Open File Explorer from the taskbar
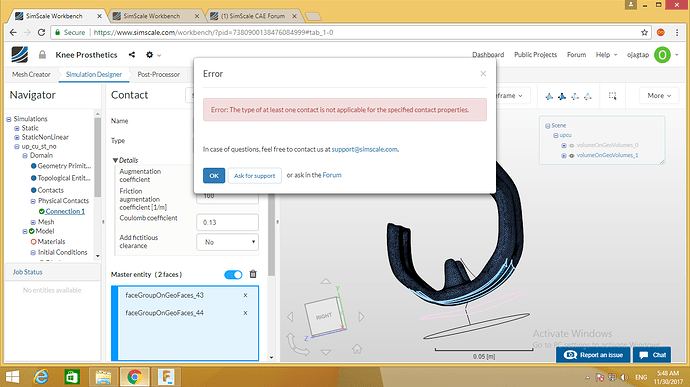Screen dimensions: 690x387 pos(103,377)
